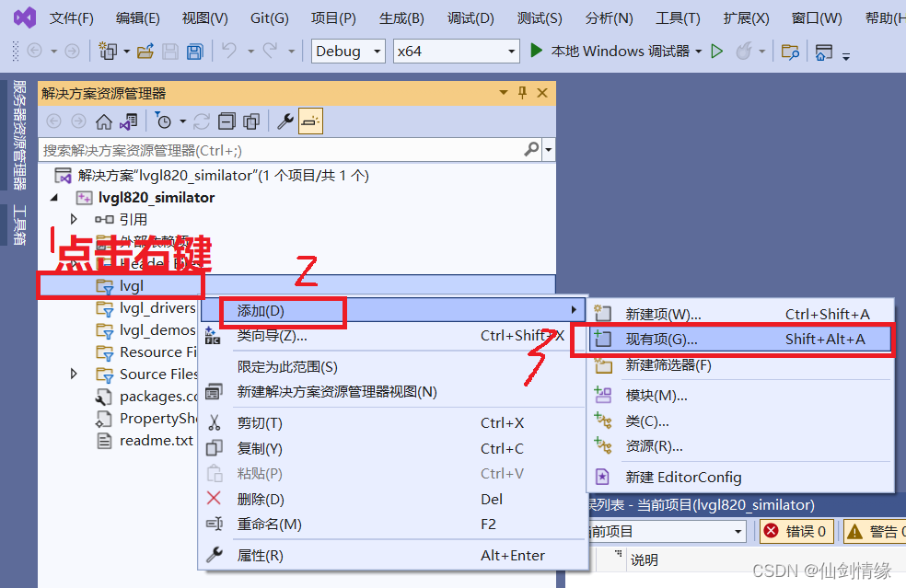The height and width of the screenshot is (588, 906).
Task: Collapse the lvgl820_similator project node
Action: (54, 198)
